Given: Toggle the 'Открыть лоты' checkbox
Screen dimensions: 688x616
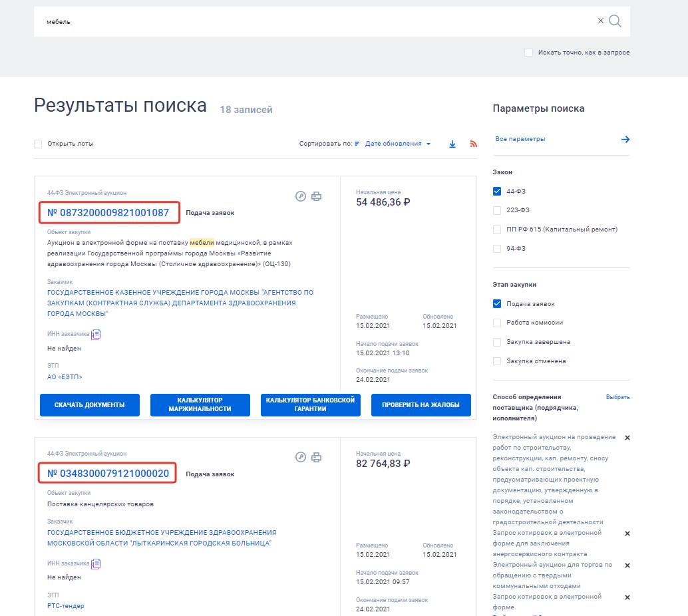Looking at the screenshot, I should (38, 144).
